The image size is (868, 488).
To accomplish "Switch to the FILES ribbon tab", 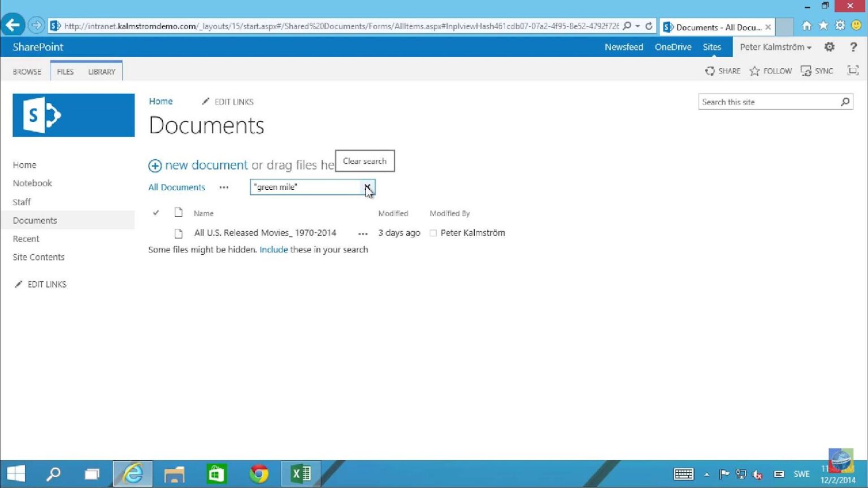I will [x=65, y=71].
